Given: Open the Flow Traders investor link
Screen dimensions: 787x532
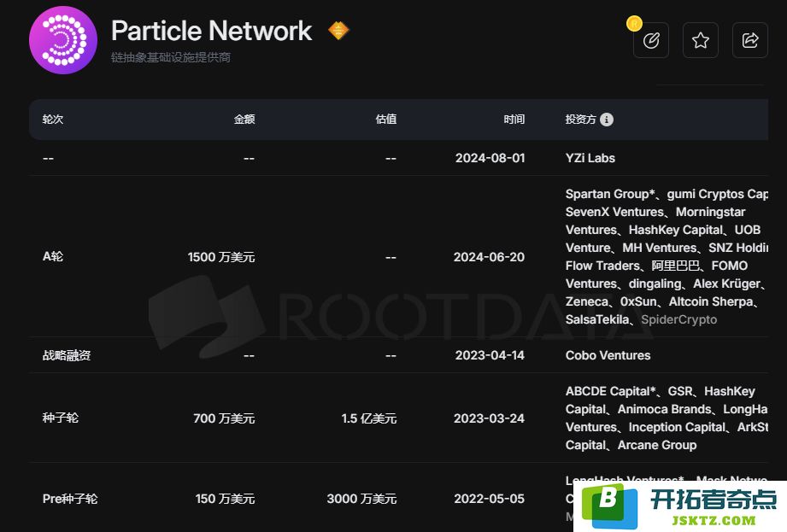Looking at the screenshot, I should coord(602,266).
